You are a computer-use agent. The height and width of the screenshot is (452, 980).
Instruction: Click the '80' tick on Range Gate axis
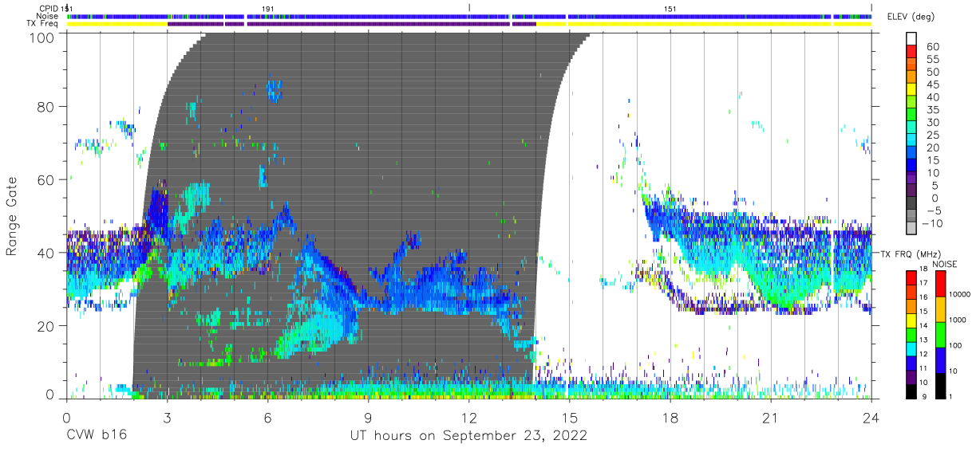click(x=47, y=107)
